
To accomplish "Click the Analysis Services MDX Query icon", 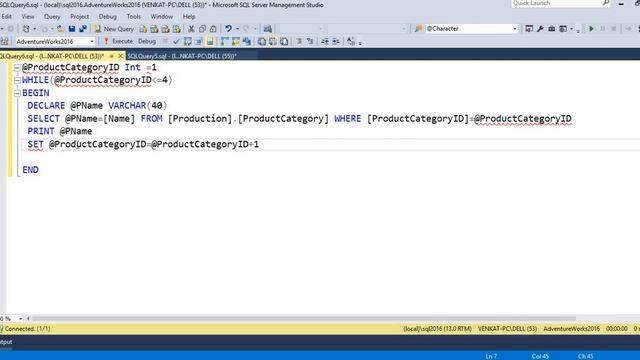I will pos(154,29).
